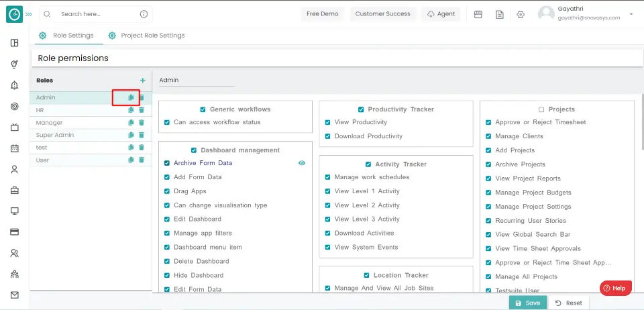Toggle the Projects group checkbox
644x310 pixels.
pos(541,109)
